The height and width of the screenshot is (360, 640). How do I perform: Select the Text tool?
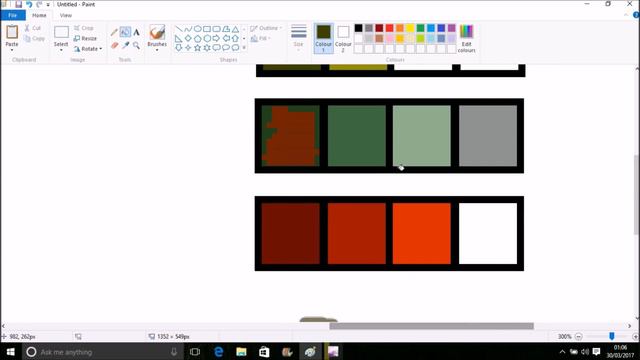click(136, 32)
